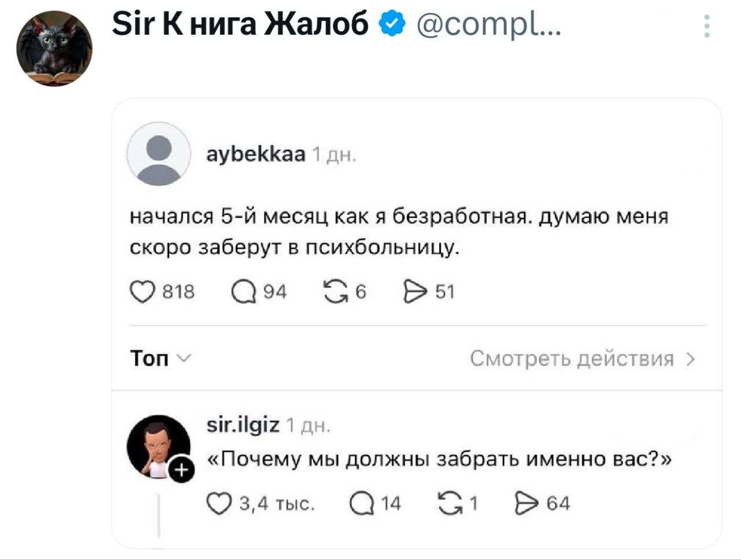Open sir.ilgiz's profile via username

coord(243,425)
